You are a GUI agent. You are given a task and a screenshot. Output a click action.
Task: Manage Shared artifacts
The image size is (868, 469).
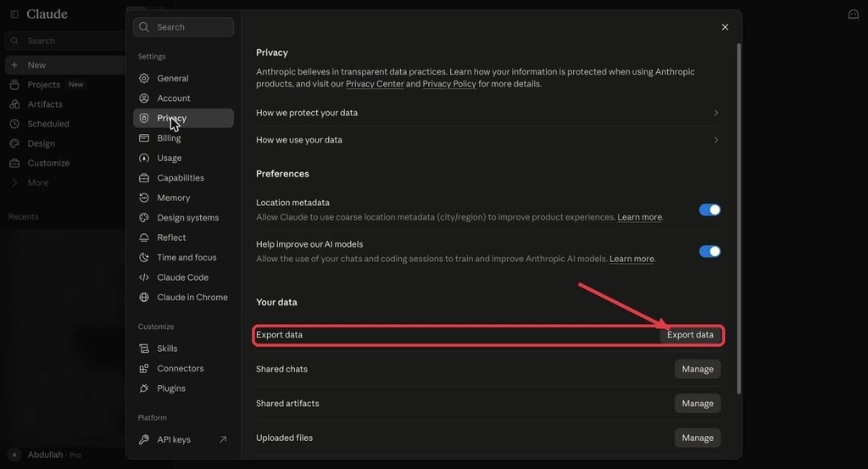click(698, 403)
